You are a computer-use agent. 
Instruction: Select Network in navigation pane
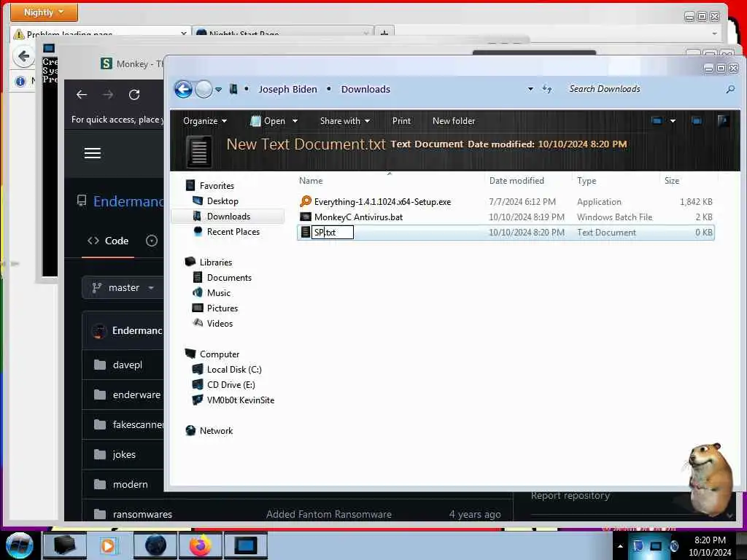[216, 431]
